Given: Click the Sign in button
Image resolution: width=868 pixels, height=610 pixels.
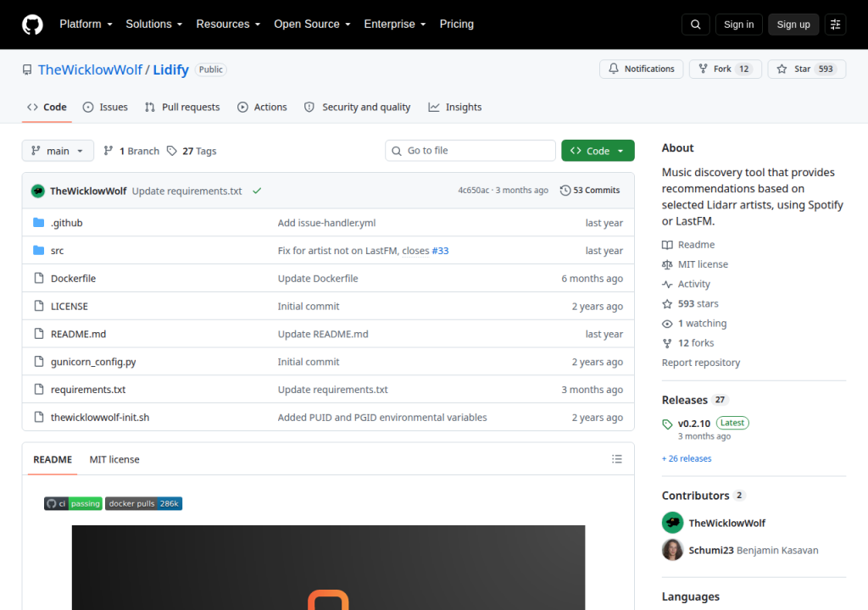Looking at the screenshot, I should 738,25.
